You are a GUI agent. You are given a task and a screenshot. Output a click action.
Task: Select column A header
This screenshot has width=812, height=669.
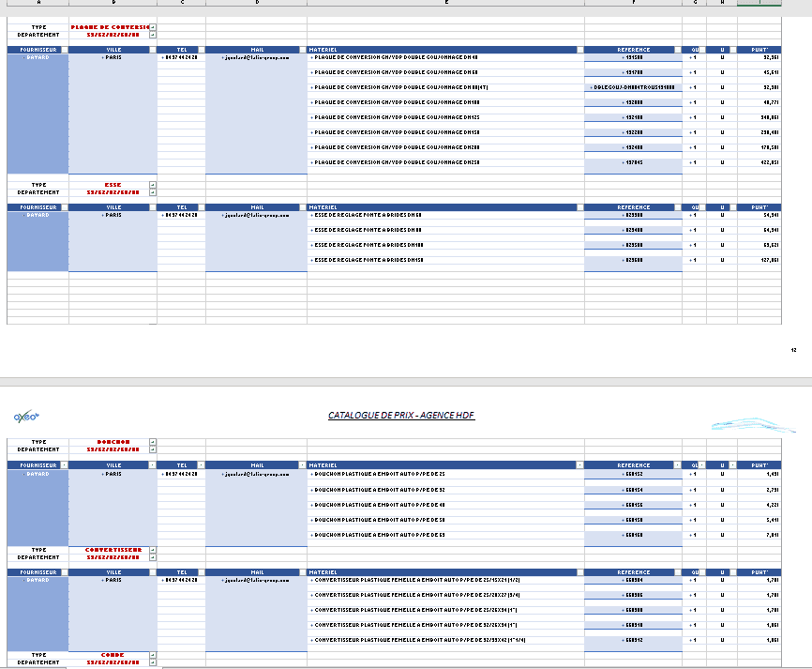coord(38,3)
